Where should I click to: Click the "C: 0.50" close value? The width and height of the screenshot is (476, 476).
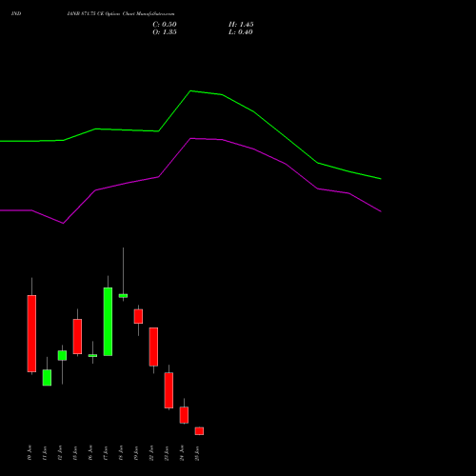[165, 25]
